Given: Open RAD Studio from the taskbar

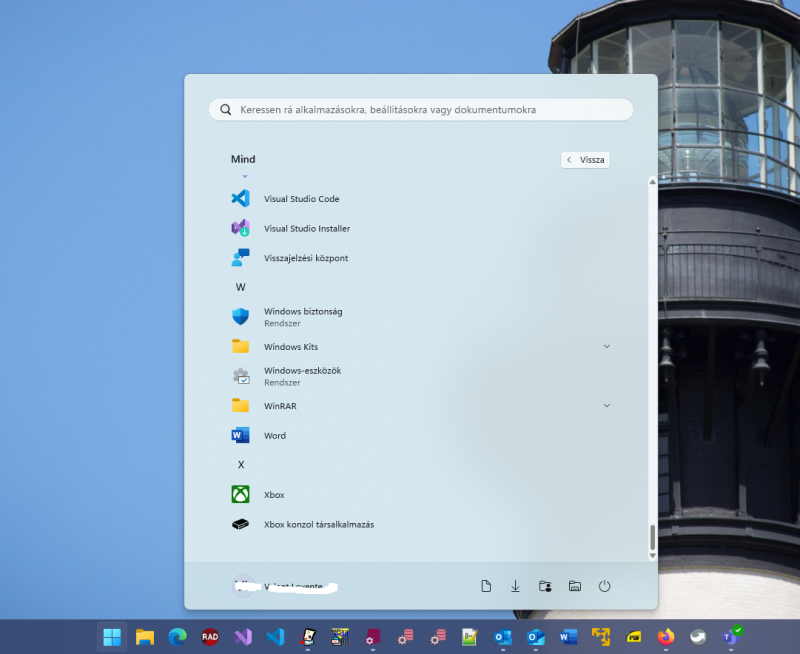Looking at the screenshot, I should [x=210, y=637].
